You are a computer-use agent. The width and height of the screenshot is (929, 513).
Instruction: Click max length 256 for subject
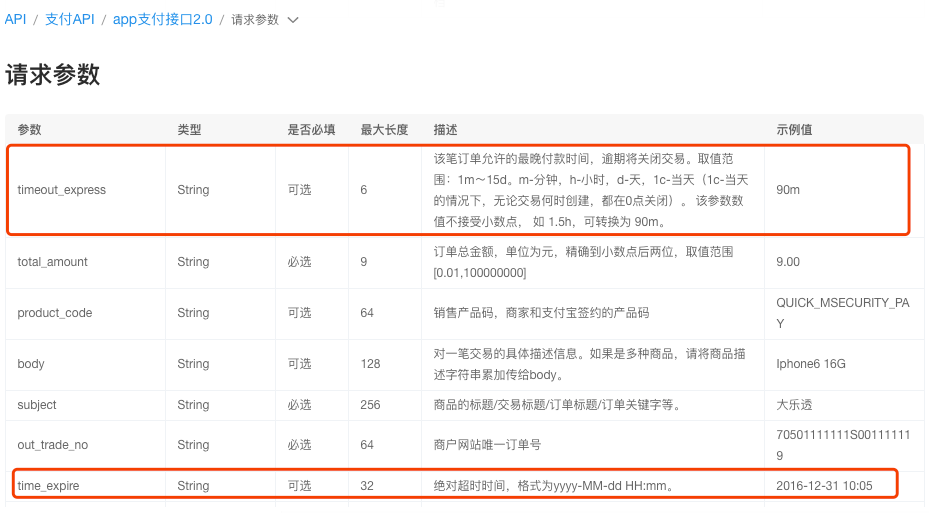coord(370,405)
